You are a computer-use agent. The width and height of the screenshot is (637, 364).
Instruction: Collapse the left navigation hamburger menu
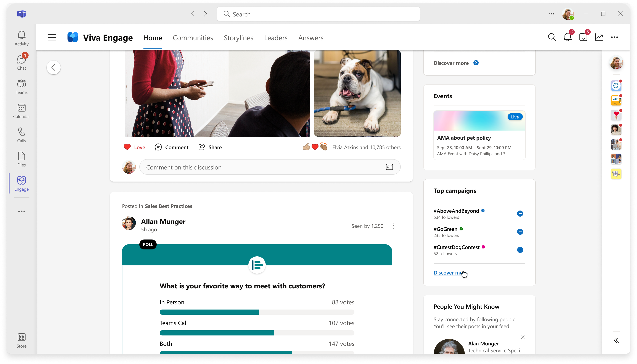[52, 37]
